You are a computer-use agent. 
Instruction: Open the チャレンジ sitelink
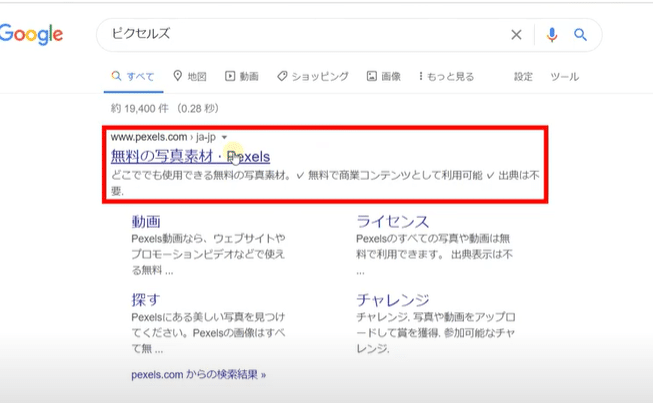[392, 300]
